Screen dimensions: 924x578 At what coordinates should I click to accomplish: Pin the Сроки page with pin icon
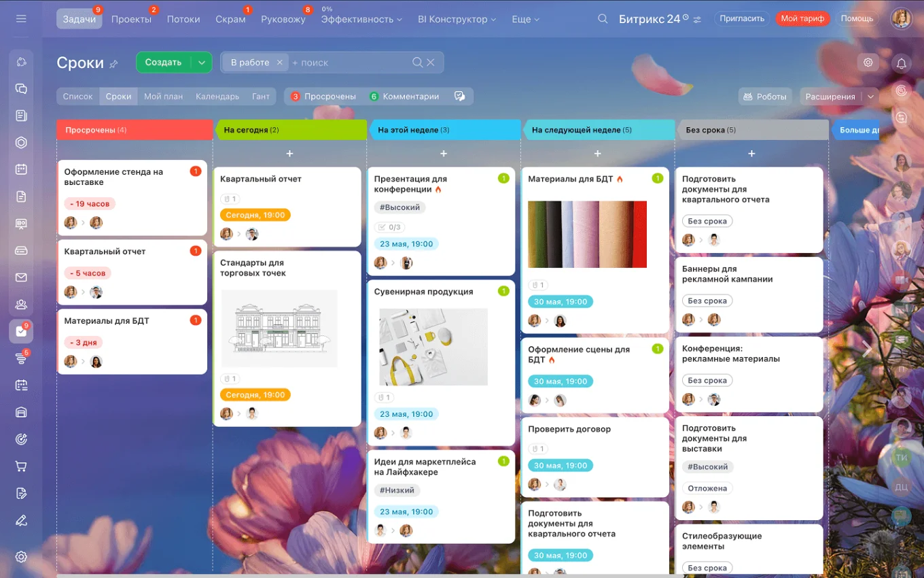(x=113, y=64)
